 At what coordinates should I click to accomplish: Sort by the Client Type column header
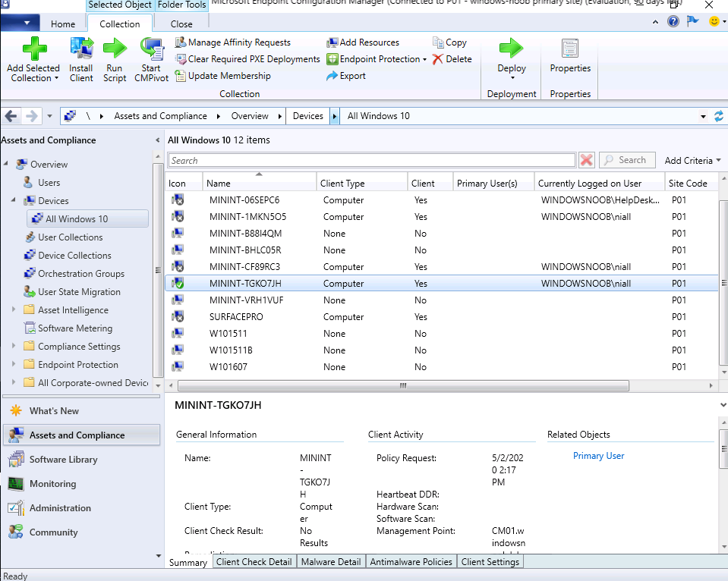[361, 184]
